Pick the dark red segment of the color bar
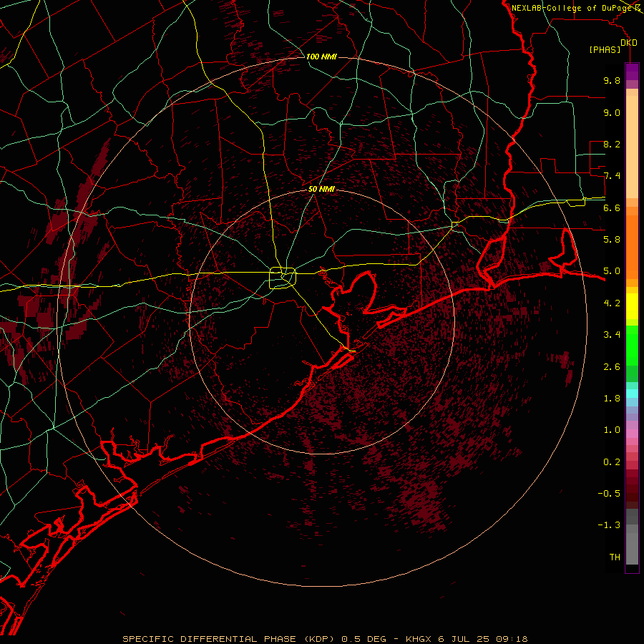This screenshot has width=644, height=644. pos(632,489)
